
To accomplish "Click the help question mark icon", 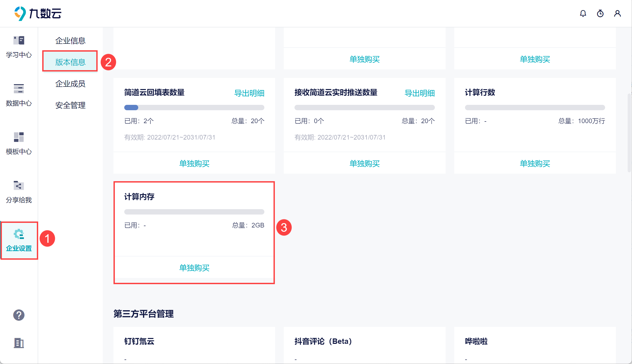I will pyautogui.click(x=19, y=315).
